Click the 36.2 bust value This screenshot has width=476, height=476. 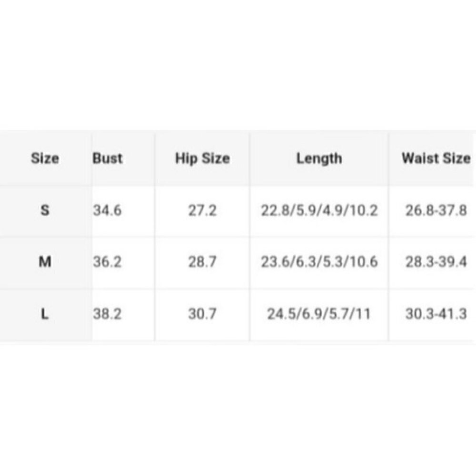(x=107, y=262)
